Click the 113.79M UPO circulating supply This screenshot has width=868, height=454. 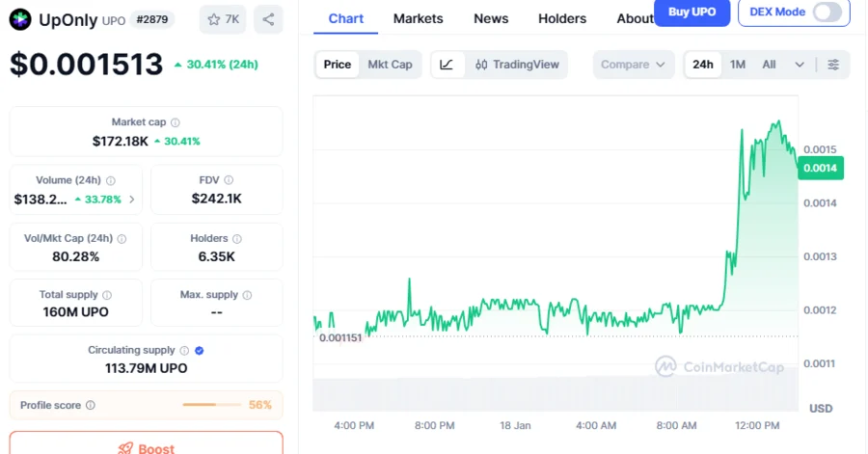pos(147,368)
